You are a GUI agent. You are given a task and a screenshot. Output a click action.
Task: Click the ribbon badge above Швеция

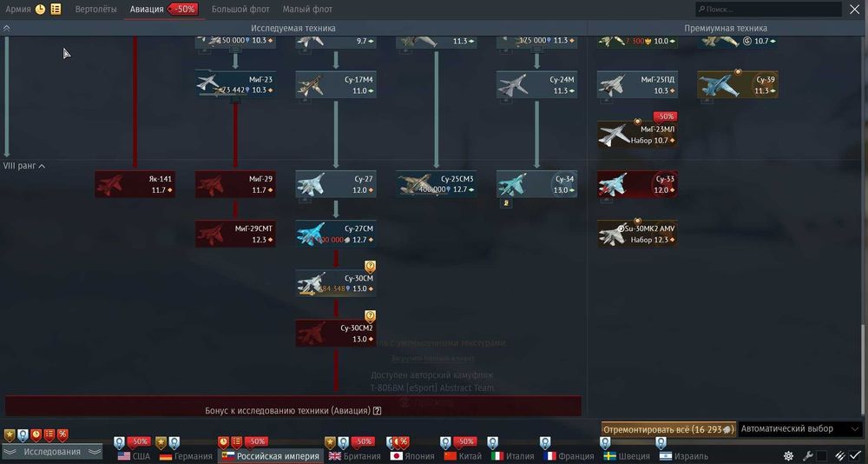click(x=605, y=442)
